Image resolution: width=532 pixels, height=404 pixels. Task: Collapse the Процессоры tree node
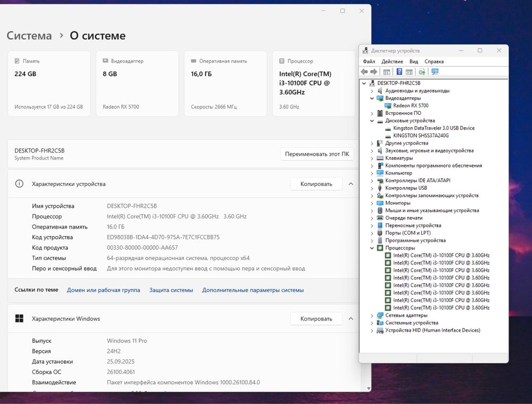372,248
